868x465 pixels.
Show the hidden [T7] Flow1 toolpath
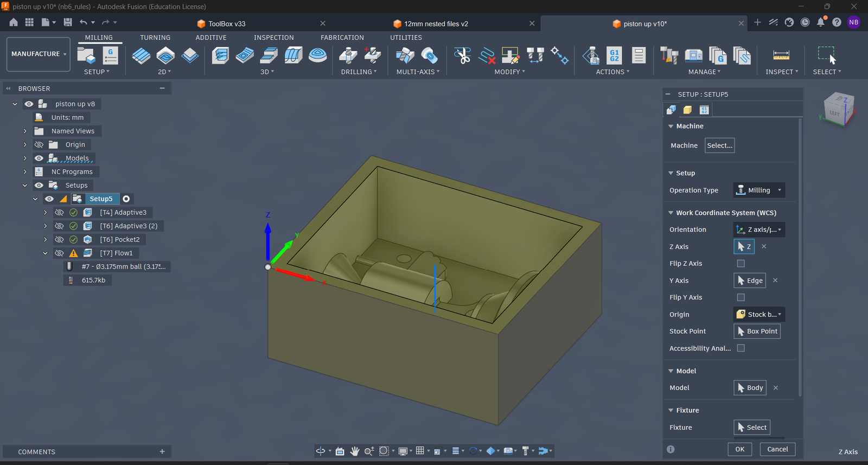pyautogui.click(x=59, y=253)
